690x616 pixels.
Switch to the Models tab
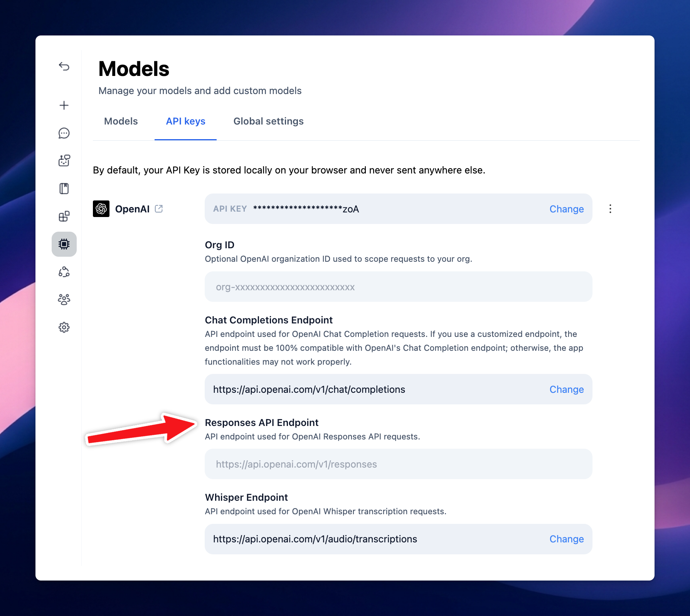(121, 121)
